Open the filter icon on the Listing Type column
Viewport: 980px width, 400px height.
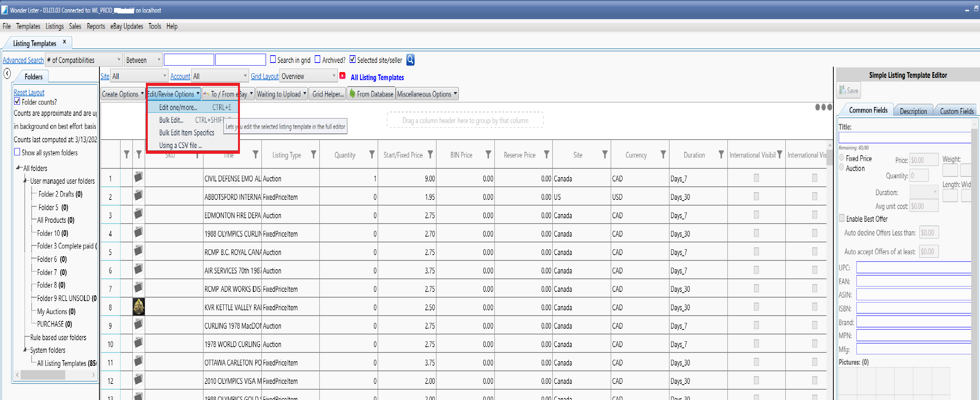click(314, 155)
